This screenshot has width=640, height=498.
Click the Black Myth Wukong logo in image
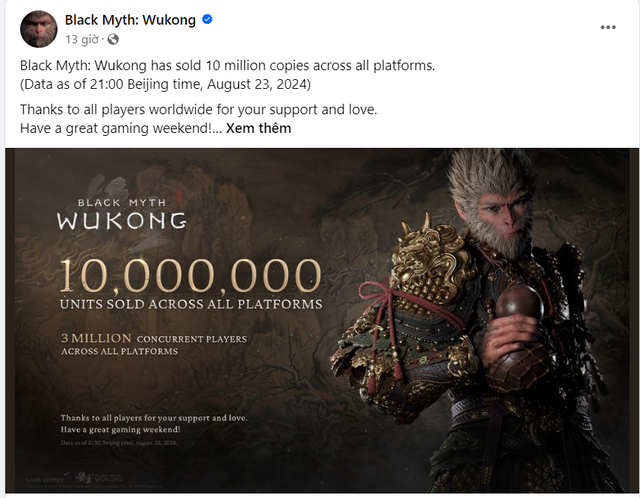(121, 211)
